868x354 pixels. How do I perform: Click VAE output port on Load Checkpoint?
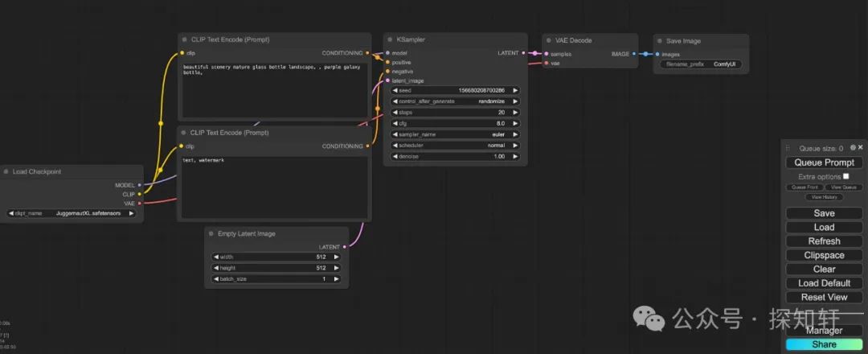(139, 204)
